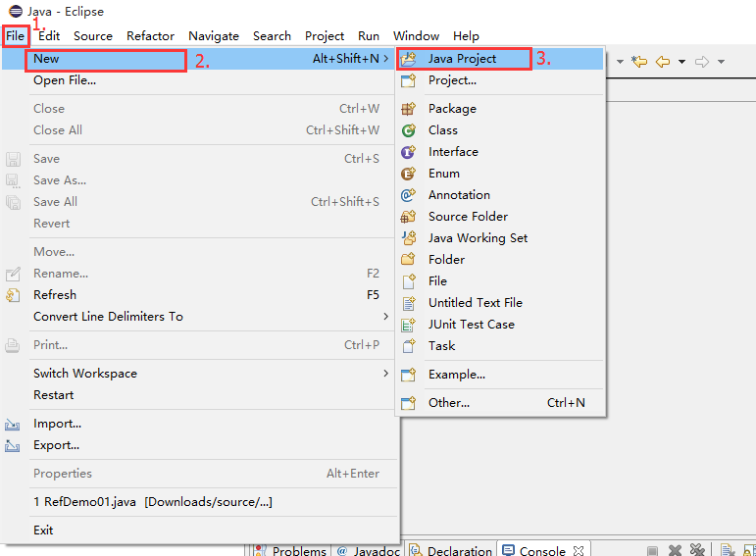
Task: Open dropdown arrow left of last-edit icon
Action: point(620,62)
